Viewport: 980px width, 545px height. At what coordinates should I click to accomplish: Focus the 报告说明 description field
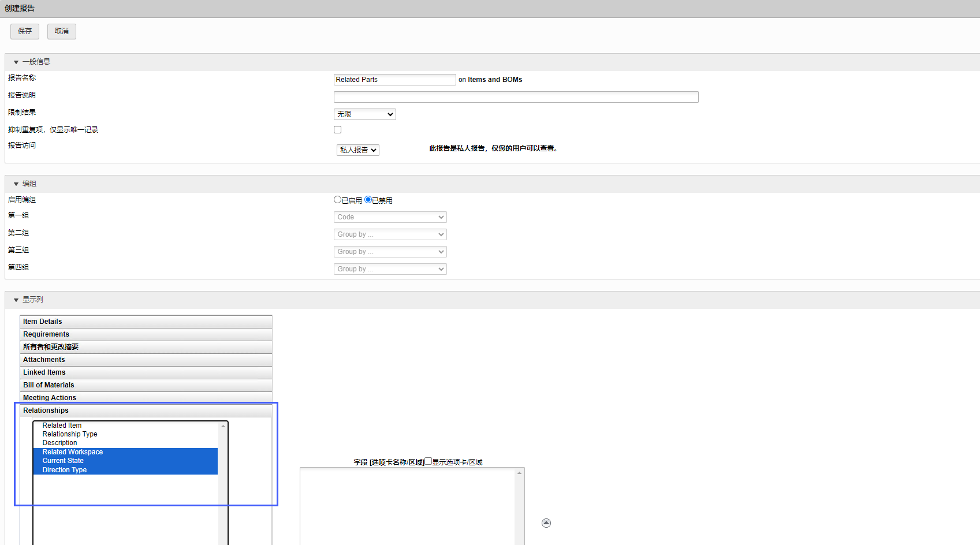(x=516, y=97)
